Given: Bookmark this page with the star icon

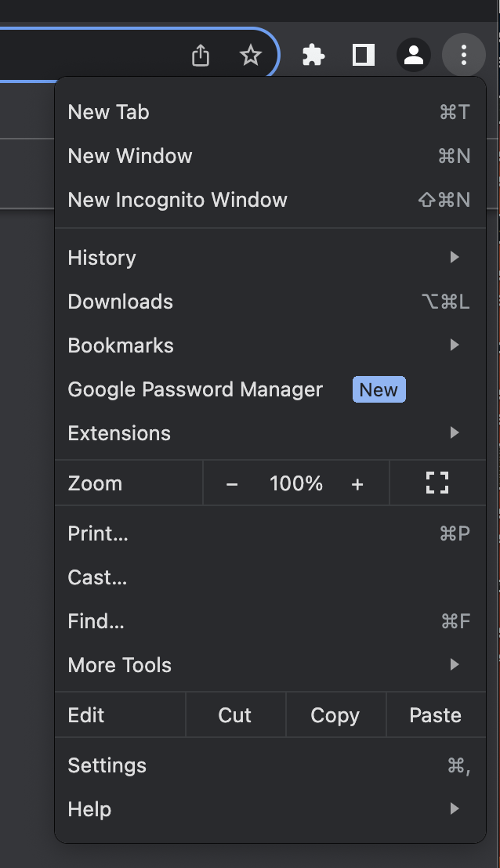Looking at the screenshot, I should point(250,56).
